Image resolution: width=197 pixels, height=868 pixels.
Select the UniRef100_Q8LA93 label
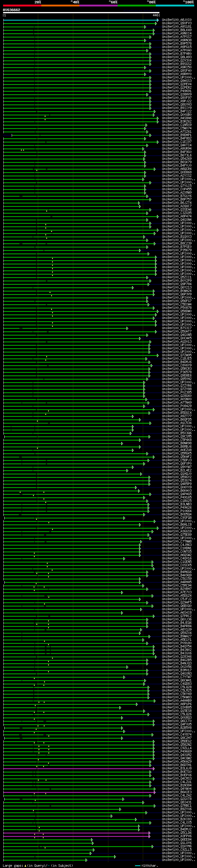177,57
